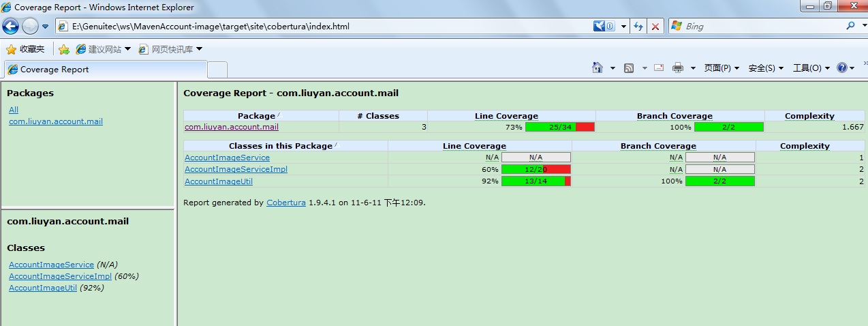
Task: Visit the Cobertura link in the footer
Action: click(x=286, y=203)
